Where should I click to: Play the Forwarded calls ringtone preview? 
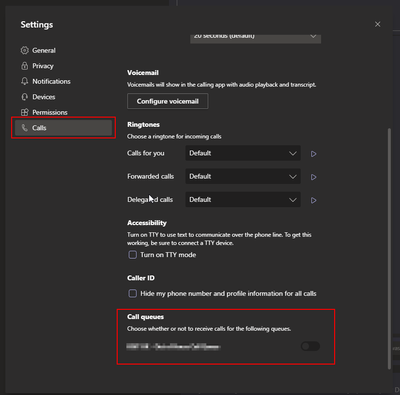pyautogui.click(x=313, y=177)
